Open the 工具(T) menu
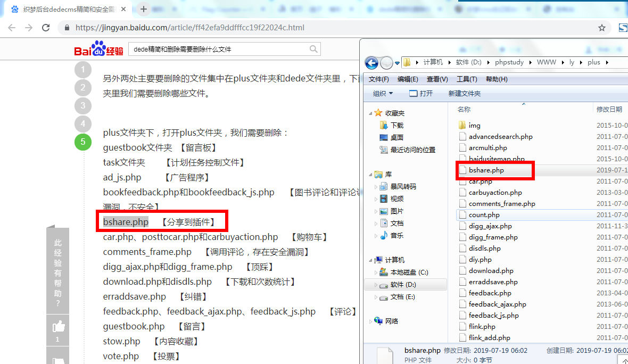 [466, 79]
